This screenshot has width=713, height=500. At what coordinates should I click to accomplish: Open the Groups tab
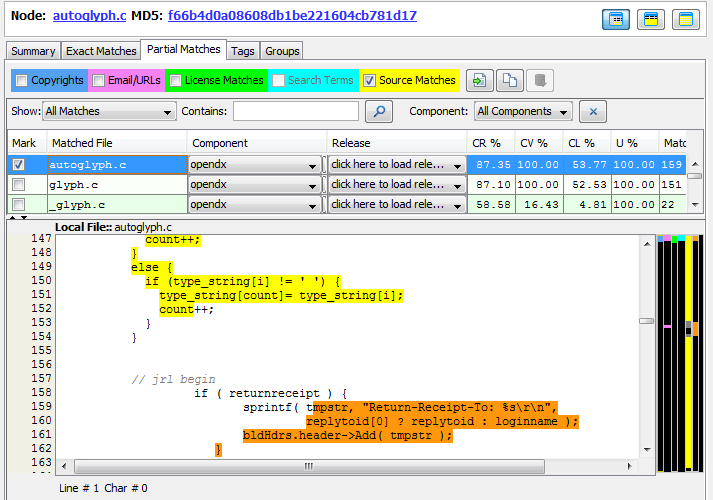point(282,51)
